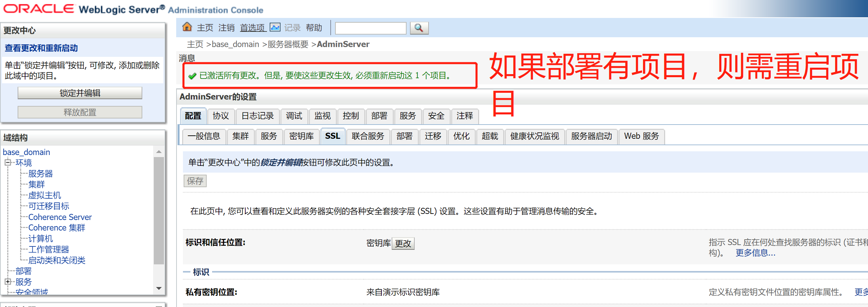Image resolution: width=868 pixels, height=307 pixels.
Task: Click 主页 breadcrumb link
Action: [x=195, y=44]
